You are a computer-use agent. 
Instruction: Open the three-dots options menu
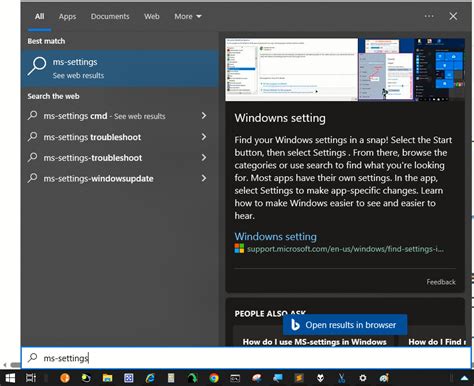point(429,16)
